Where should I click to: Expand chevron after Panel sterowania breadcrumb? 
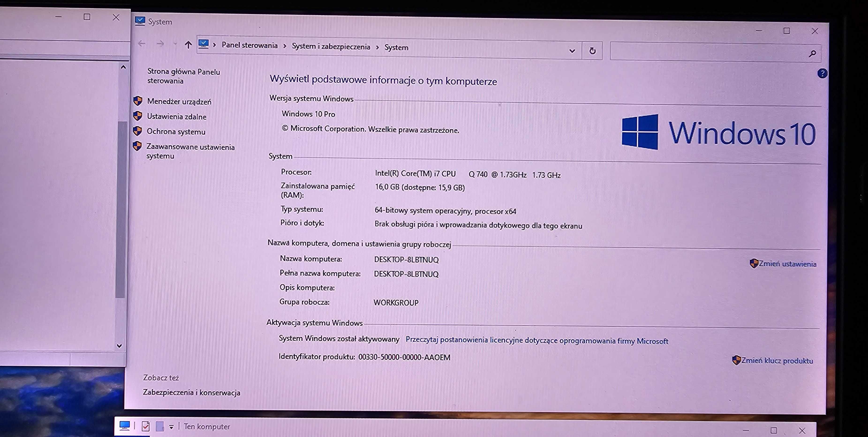pyautogui.click(x=285, y=46)
